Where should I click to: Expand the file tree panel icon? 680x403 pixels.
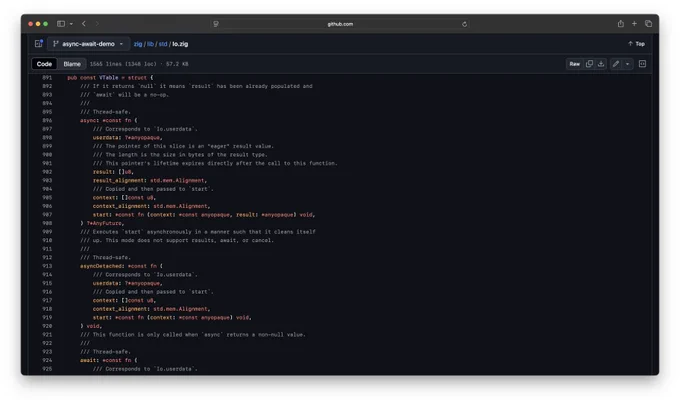coord(39,43)
